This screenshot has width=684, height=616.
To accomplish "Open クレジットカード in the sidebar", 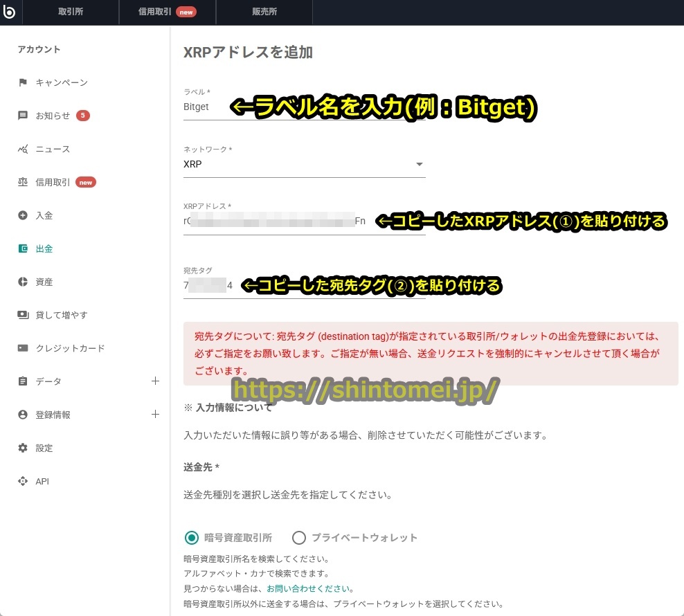I will point(70,348).
